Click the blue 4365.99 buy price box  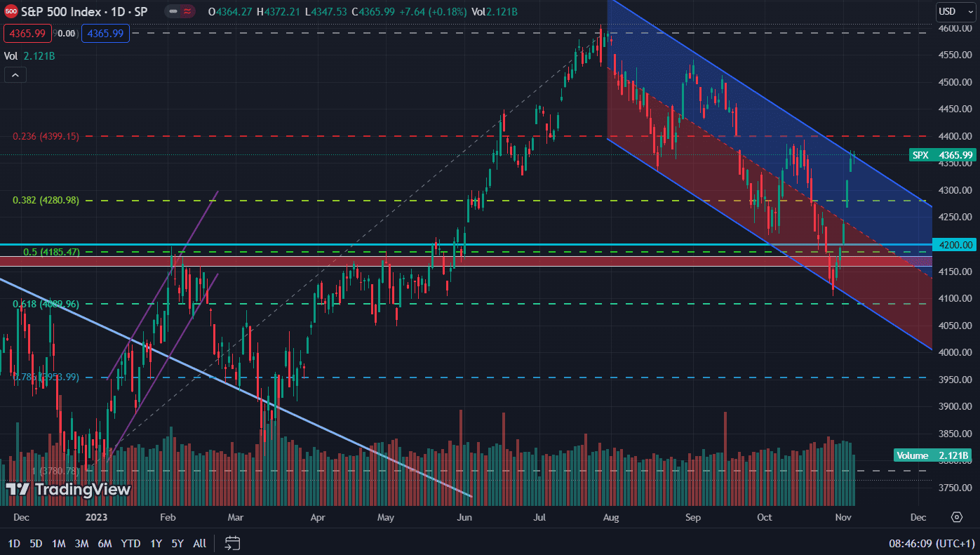pos(105,33)
